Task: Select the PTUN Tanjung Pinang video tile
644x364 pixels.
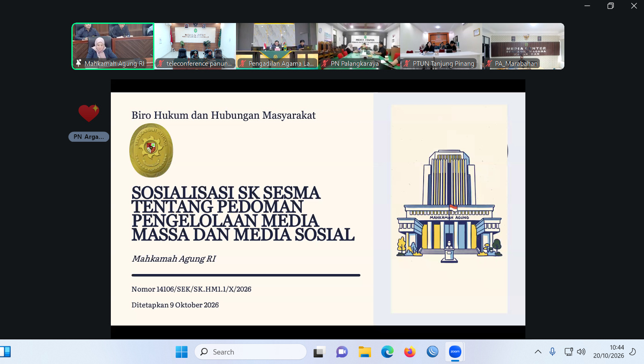Action: click(x=441, y=46)
